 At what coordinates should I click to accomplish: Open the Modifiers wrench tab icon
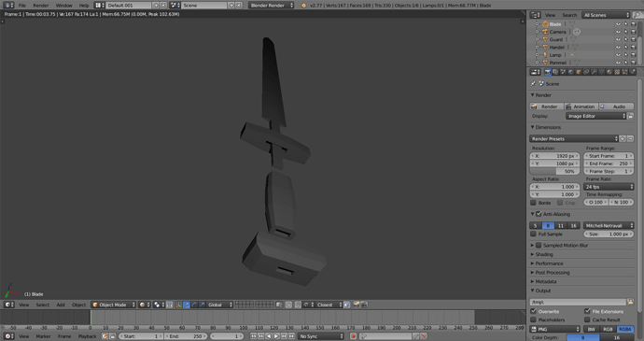594,72
